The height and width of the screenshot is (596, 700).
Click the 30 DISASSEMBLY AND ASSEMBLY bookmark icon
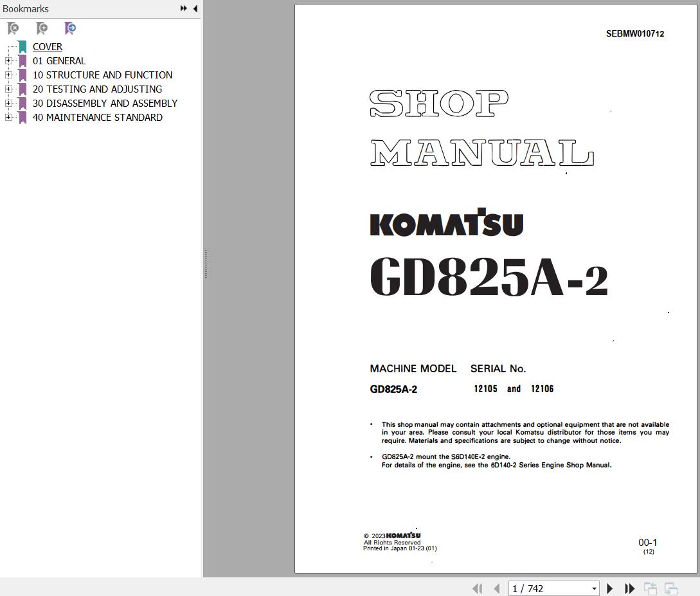click(x=22, y=104)
